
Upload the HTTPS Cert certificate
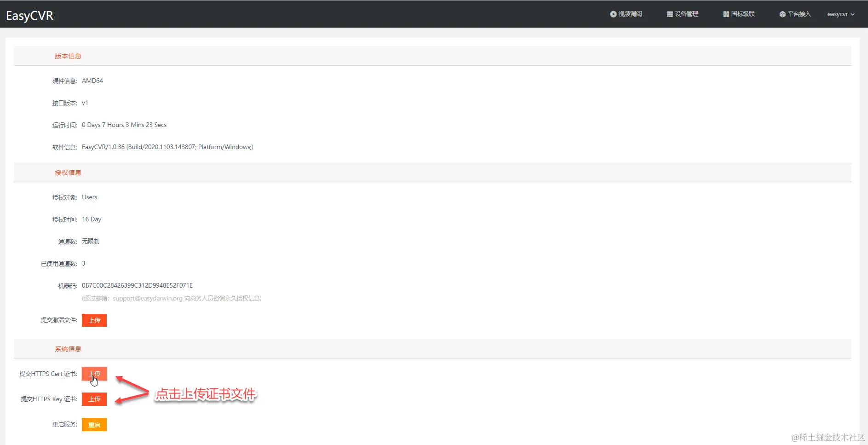point(94,374)
